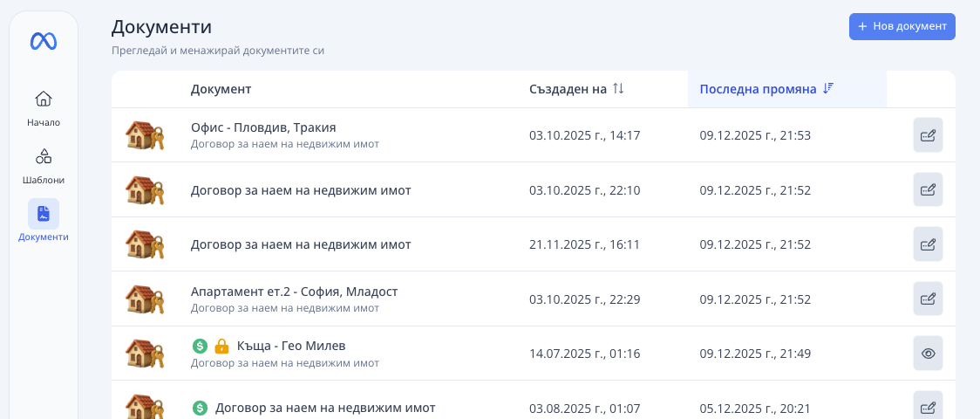Click the house thumbnail for Офис - Пловдив, Тракия

[144, 135]
